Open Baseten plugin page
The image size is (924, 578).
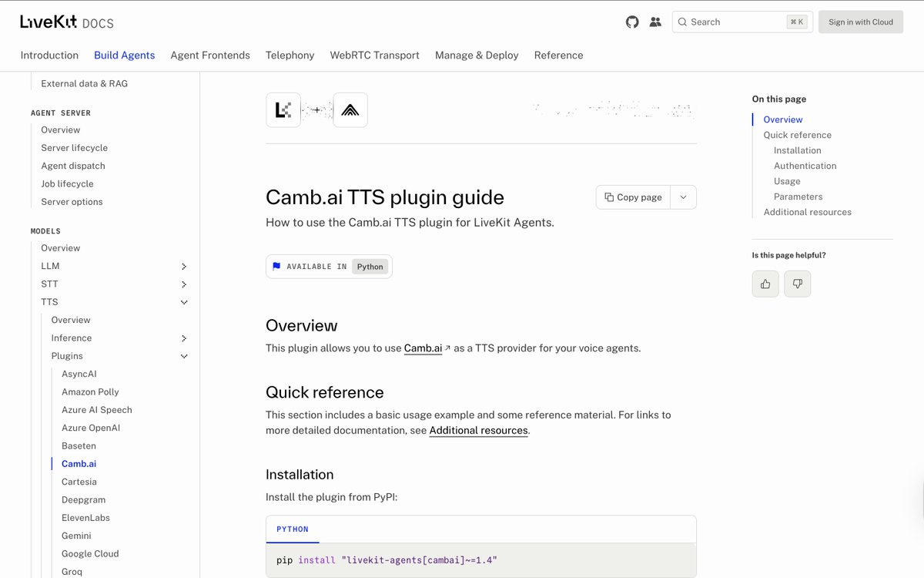[79, 446]
